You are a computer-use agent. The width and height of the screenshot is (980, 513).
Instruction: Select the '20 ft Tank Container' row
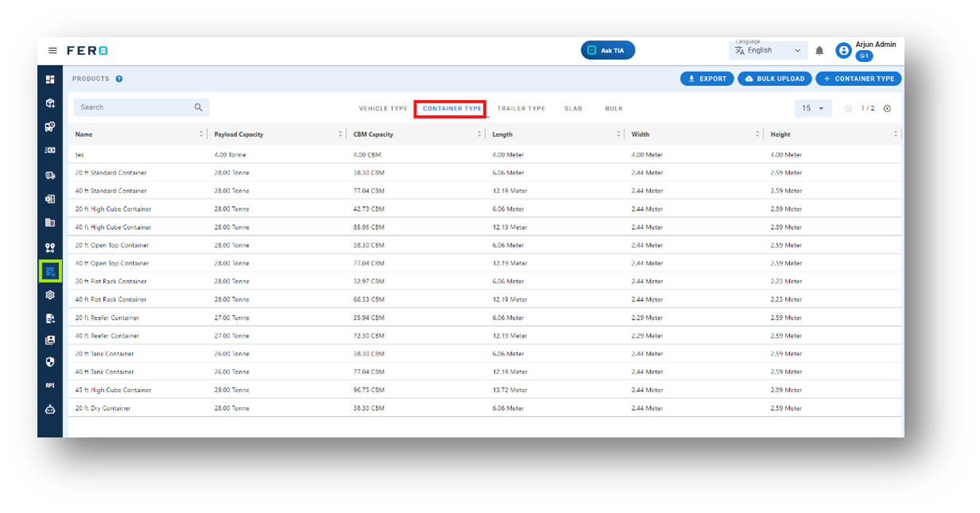click(485, 354)
